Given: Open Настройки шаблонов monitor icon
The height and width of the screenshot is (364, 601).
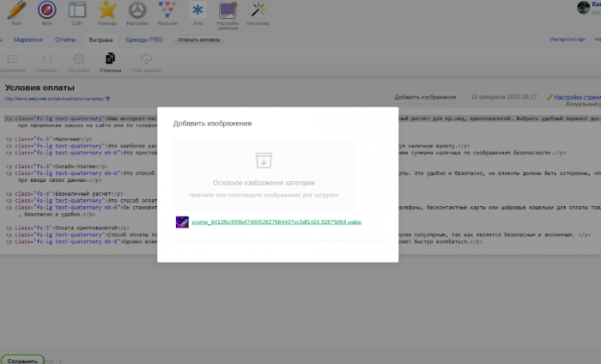Looking at the screenshot, I should [228, 11].
